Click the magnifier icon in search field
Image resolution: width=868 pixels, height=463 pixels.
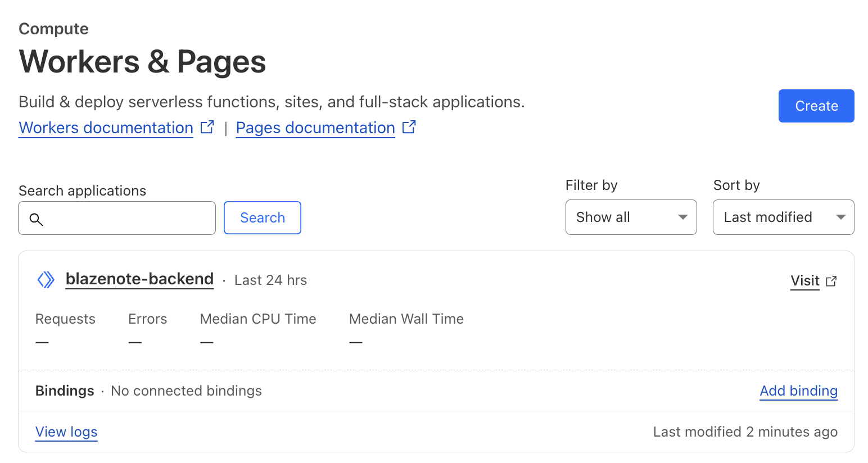36,219
